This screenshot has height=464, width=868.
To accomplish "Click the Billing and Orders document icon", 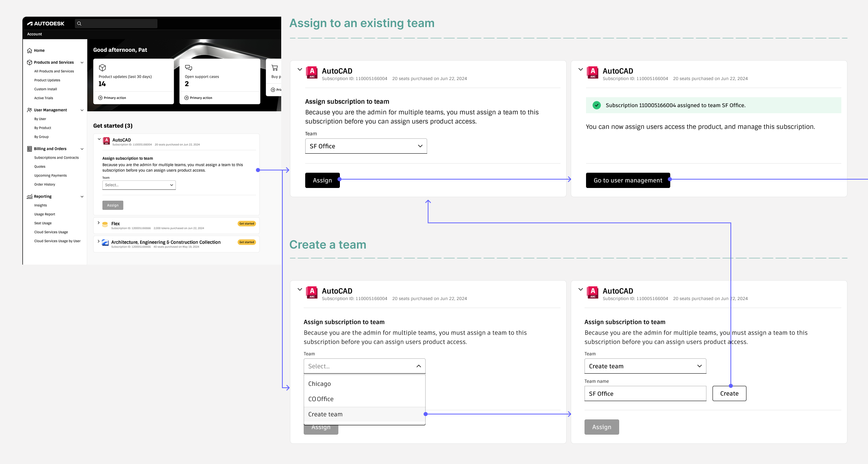I will (x=29, y=149).
